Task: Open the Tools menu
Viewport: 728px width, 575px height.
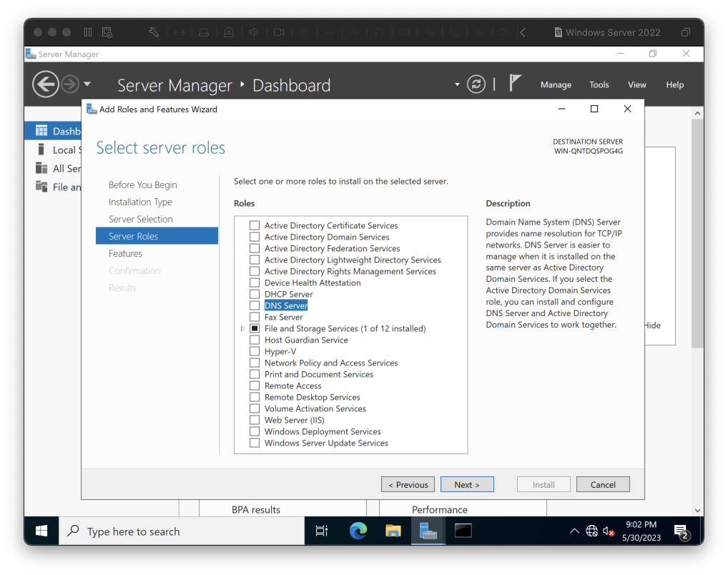Action: point(599,84)
